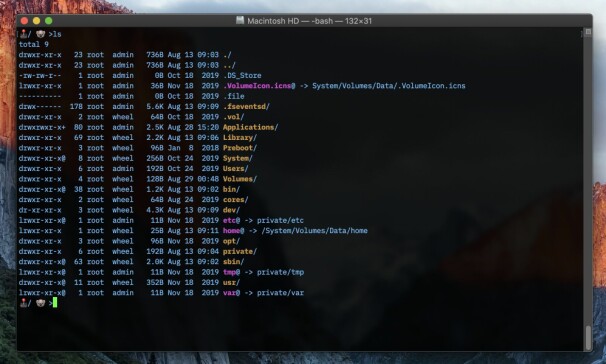The width and height of the screenshot is (606, 364).
Task: Click the 'total 9' output line
Action: [34, 44]
